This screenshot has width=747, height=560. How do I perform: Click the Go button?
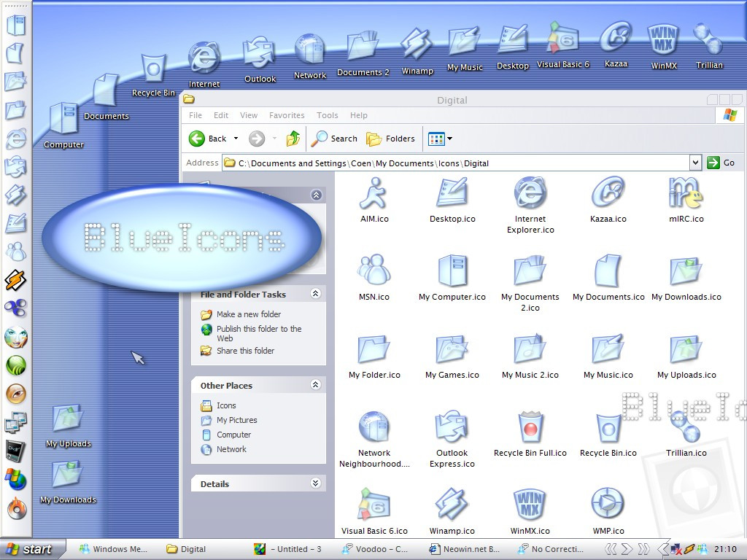[x=721, y=163]
